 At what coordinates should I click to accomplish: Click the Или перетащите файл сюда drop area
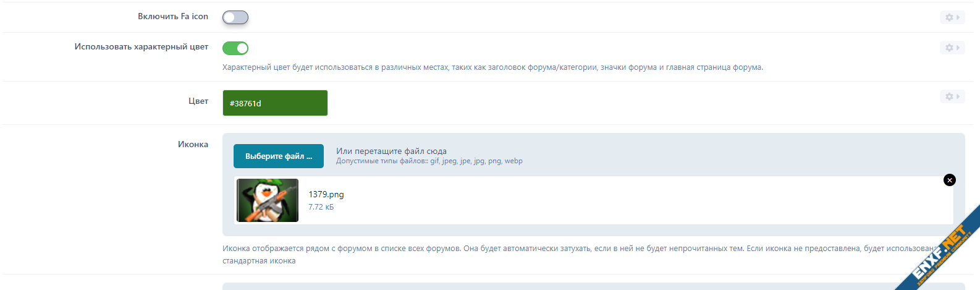pyautogui.click(x=391, y=151)
